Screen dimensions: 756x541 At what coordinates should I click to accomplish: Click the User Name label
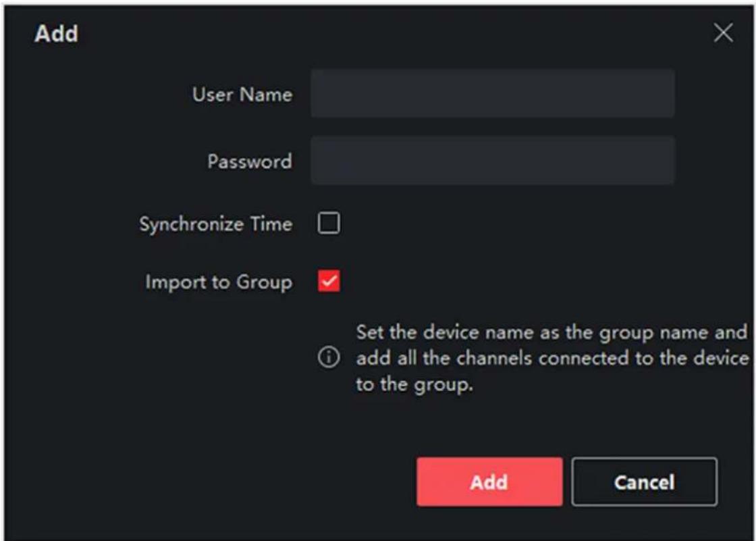pyautogui.click(x=242, y=94)
